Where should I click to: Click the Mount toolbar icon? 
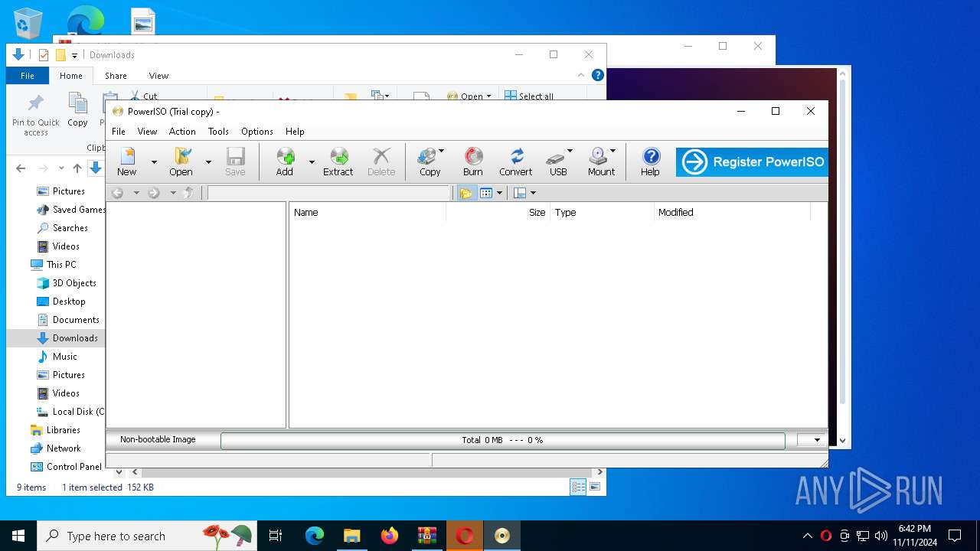602,161
